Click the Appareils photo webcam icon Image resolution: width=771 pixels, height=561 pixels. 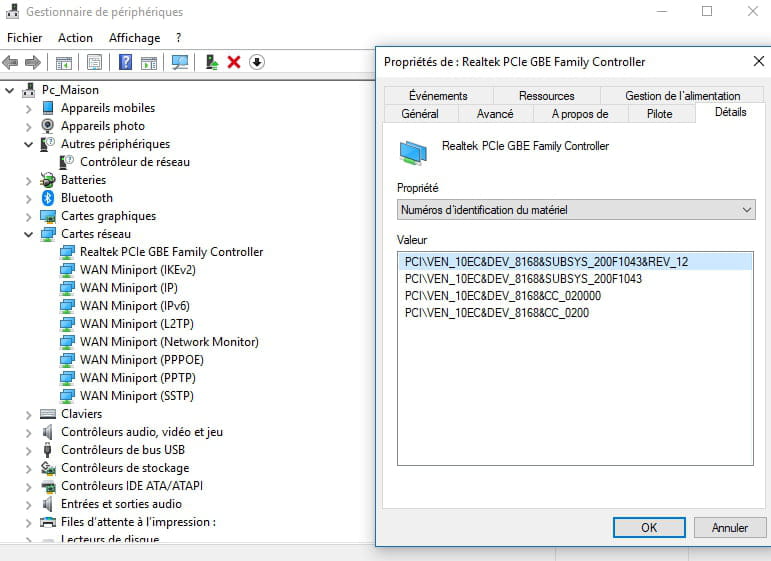48,126
